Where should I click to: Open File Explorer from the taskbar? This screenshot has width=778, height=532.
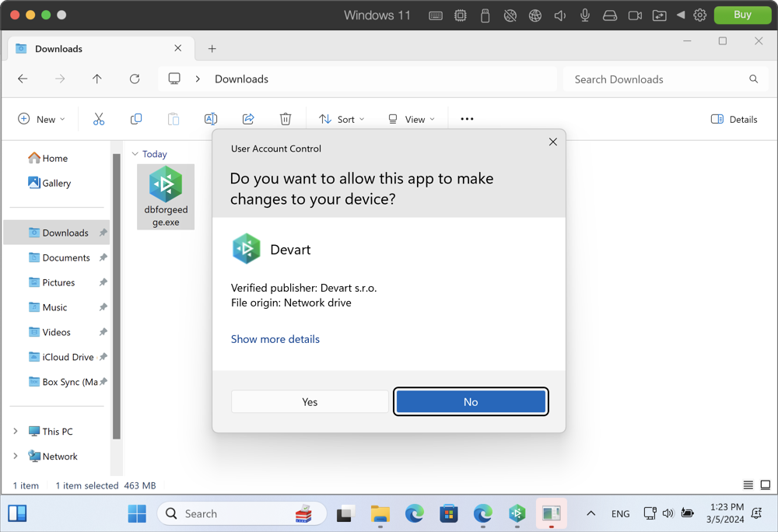click(x=380, y=513)
